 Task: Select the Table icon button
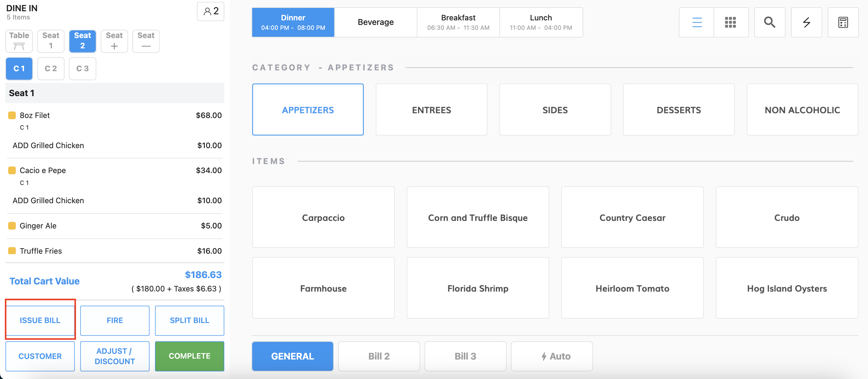(x=19, y=41)
